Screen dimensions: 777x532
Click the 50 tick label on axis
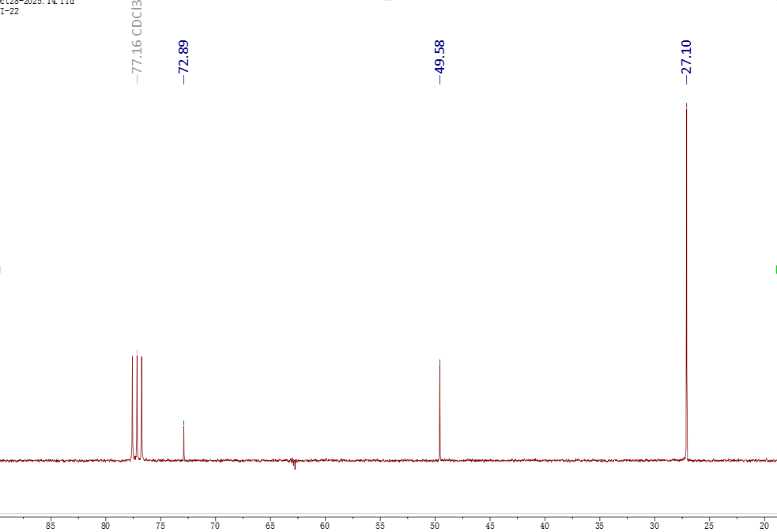tap(435, 525)
